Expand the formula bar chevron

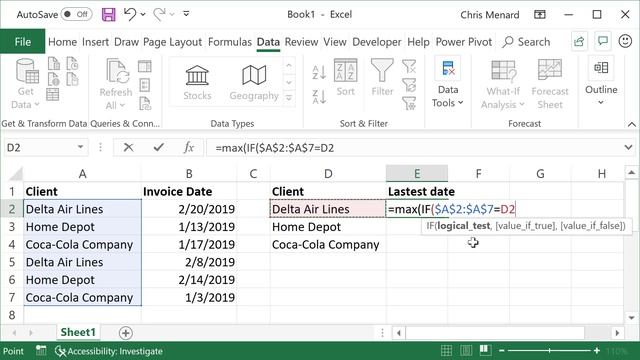point(629,147)
